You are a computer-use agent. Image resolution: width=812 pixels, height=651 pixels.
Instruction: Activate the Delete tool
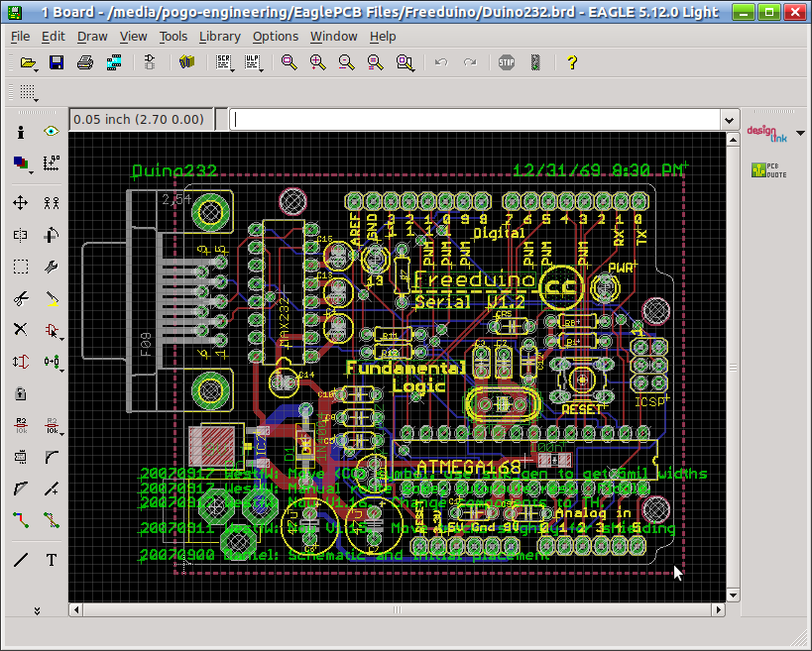[x=20, y=330]
